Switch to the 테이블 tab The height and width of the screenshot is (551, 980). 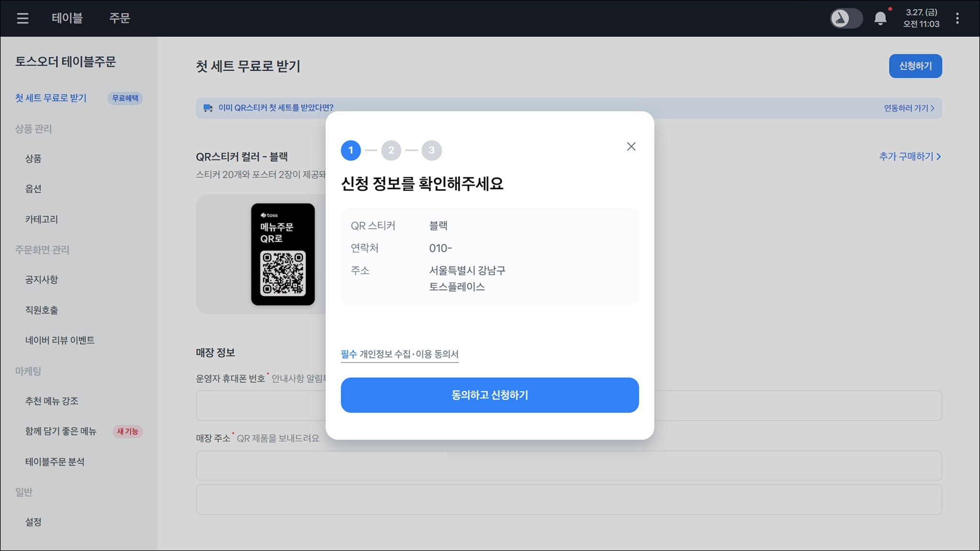(x=67, y=18)
